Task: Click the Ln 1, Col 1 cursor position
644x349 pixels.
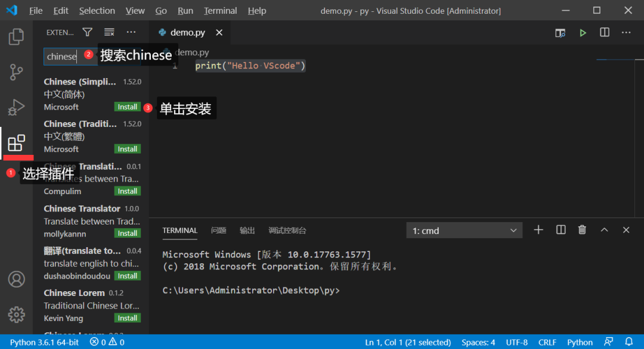Action: point(408,342)
